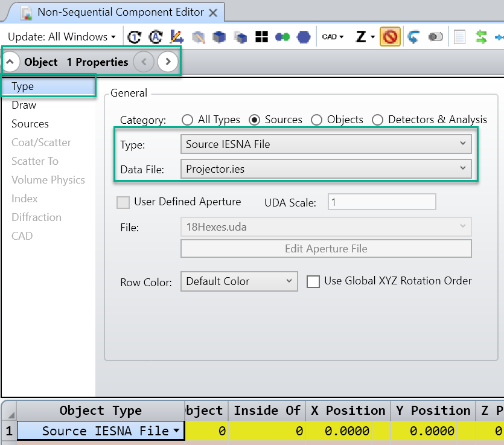Click the green swap-arrows toolbar icon

coord(481,37)
